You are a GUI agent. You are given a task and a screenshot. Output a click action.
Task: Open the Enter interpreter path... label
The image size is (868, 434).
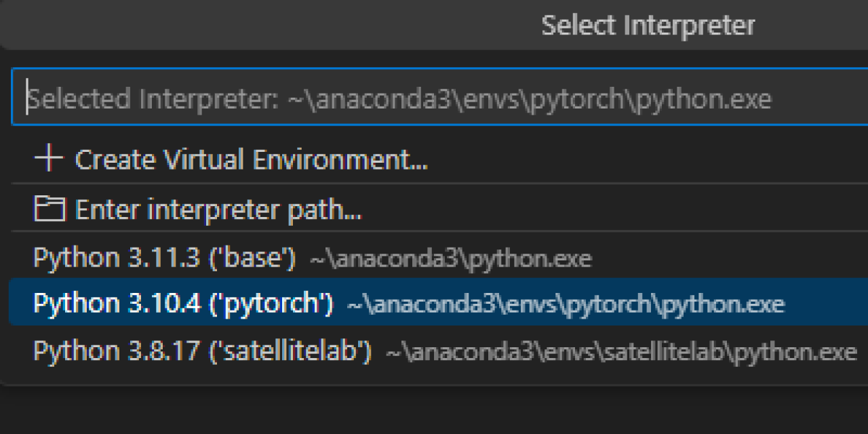tap(218, 210)
